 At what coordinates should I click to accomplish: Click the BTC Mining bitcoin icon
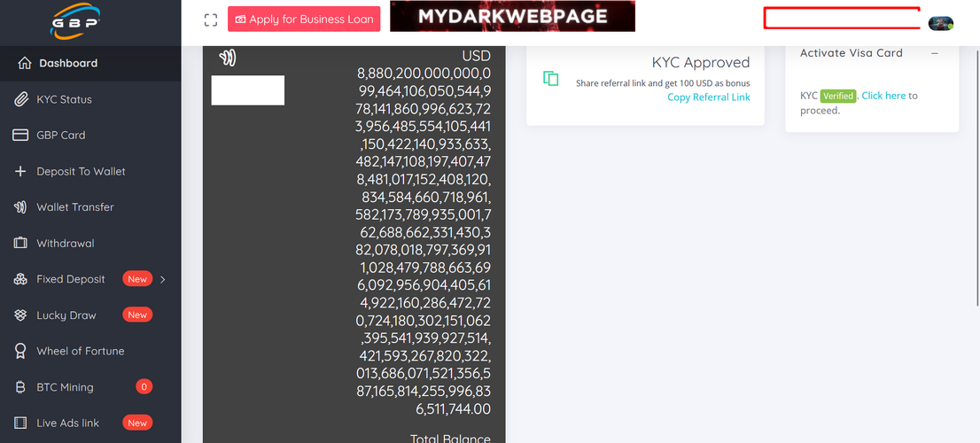tap(20, 387)
